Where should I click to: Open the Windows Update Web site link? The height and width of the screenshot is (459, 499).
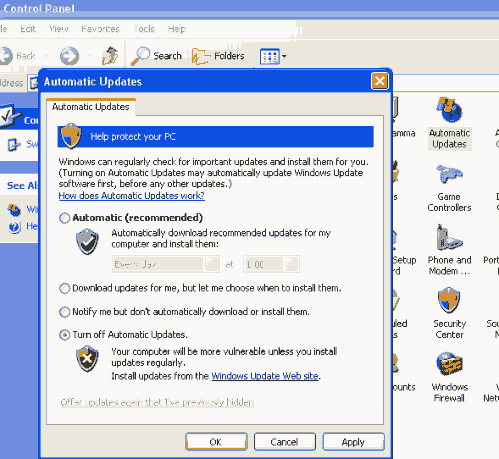265,376
